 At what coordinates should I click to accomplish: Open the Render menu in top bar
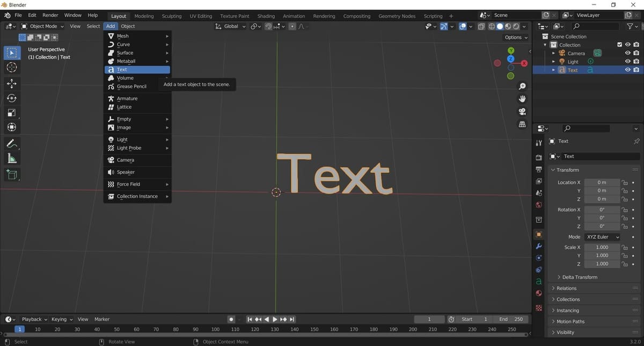pyautogui.click(x=50, y=15)
